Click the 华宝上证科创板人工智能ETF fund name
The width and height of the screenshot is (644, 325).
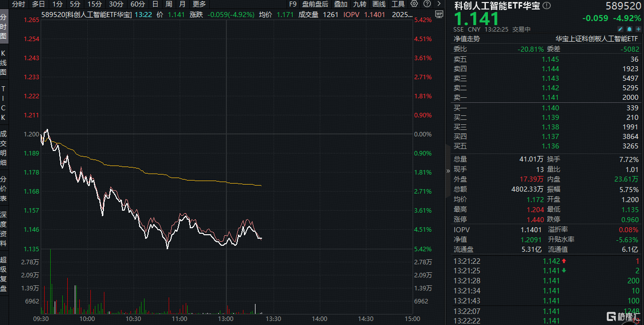click(x=597, y=39)
